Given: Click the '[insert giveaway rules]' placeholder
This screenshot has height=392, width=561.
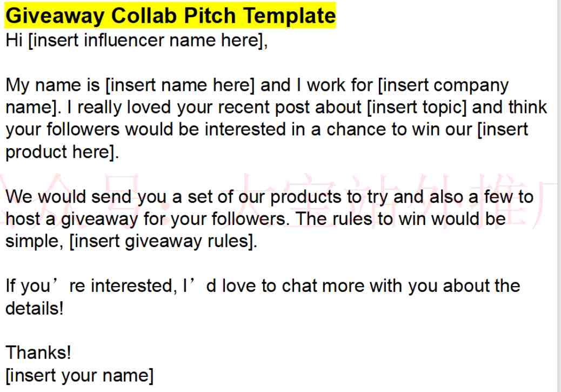Looking at the screenshot, I should [162, 242].
